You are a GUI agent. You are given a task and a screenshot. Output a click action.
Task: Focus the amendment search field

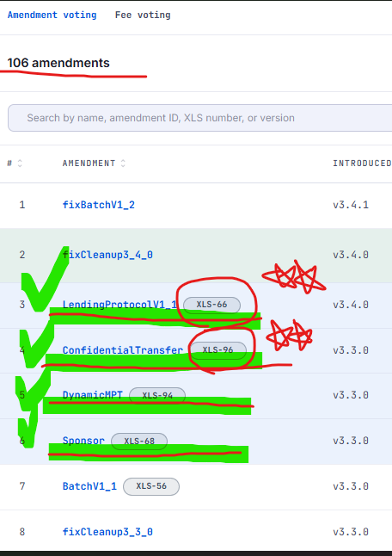199,118
